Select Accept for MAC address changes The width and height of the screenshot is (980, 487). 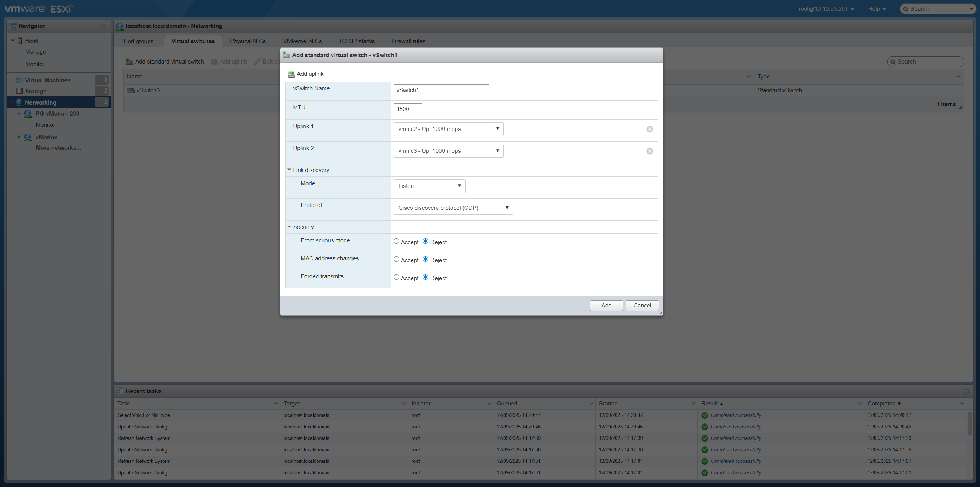[x=396, y=259]
